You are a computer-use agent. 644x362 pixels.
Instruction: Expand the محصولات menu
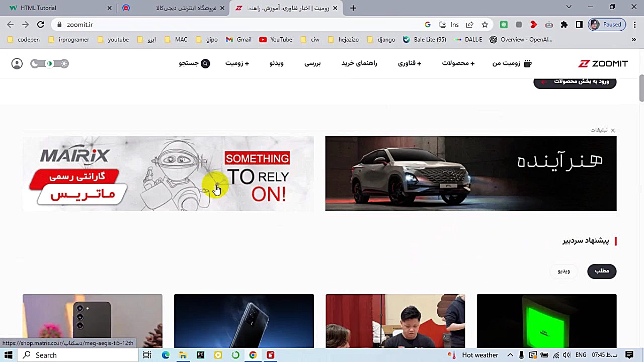click(x=458, y=63)
